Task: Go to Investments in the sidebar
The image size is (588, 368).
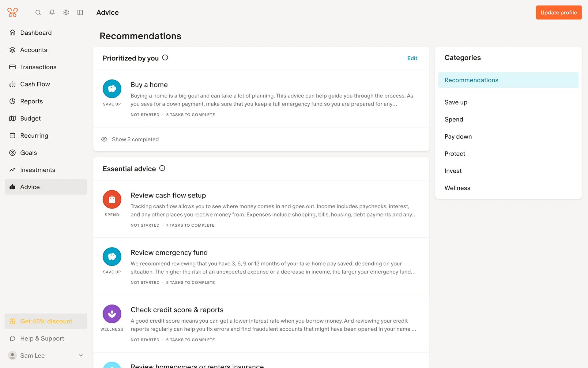Action: (38, 170)
